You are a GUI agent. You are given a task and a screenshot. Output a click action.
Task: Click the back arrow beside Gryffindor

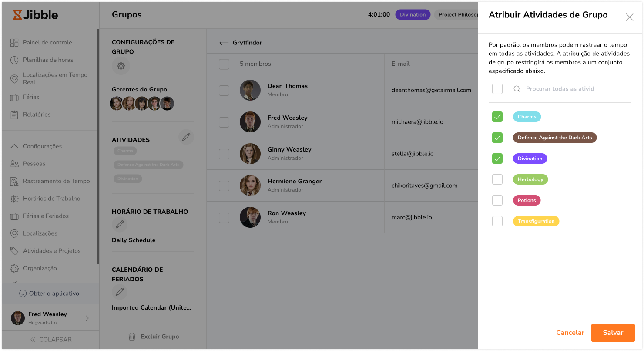tap(224, 43)
